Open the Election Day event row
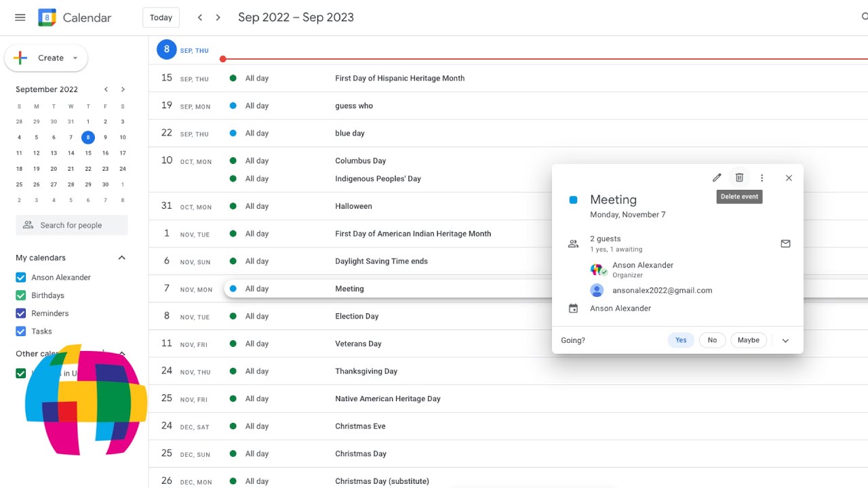Image resolution: width=868 pixels, height=488 pixels. [x=357, y=316]
